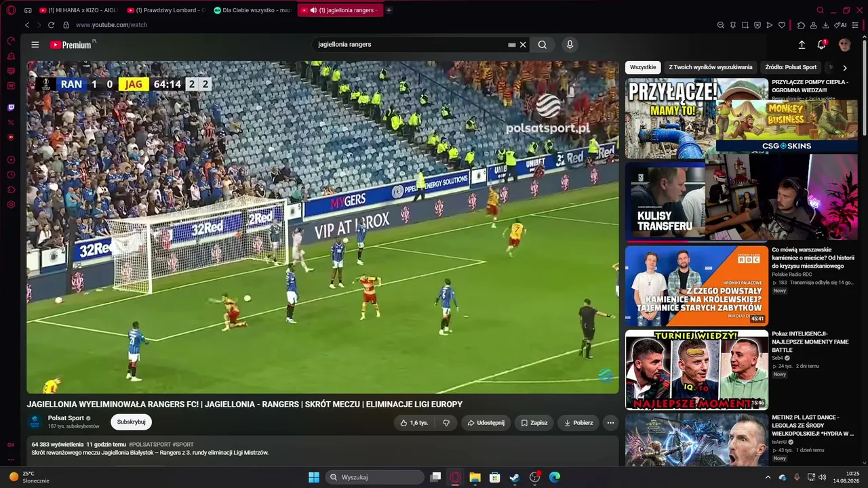Click the Wyszukaj taskbar search box

375,477
